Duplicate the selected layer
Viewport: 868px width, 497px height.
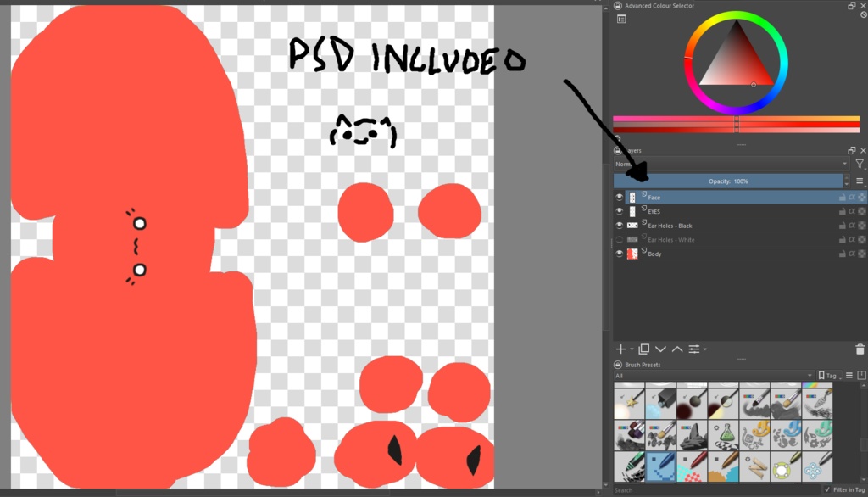coord(644,349)
